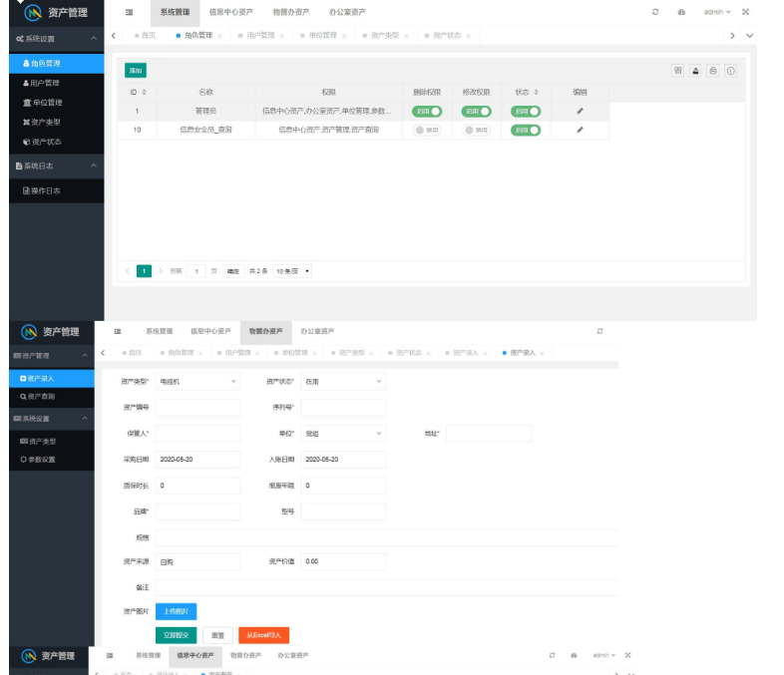Click the green 添加 button
The width and height of the screenshot is (784, 675).
135,71
